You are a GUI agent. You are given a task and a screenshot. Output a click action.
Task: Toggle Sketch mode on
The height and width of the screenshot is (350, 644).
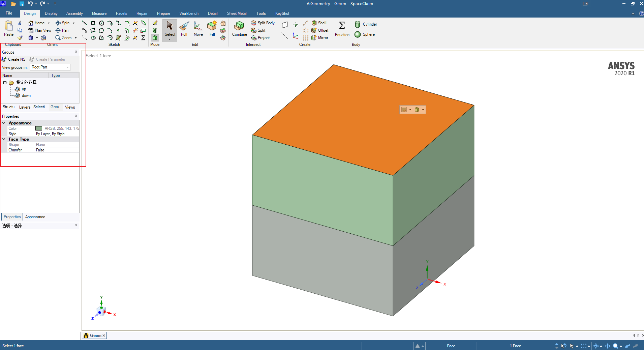click(155, 23)
